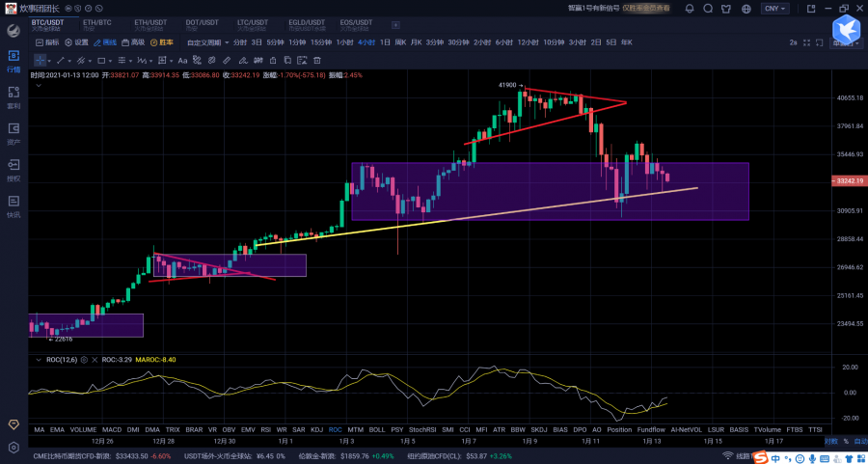Image resolution: width=868 pixels, height=464 pixels.
Task: Select the MACD indicator tab
Action: (x=112, y=429)
